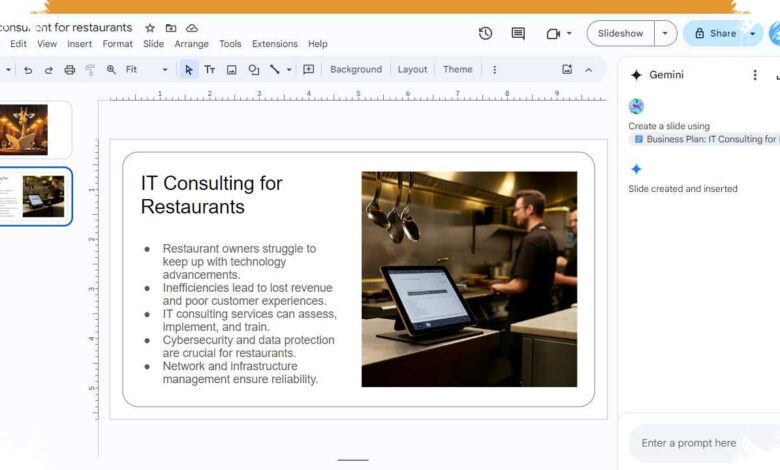
Task: Choose the Select arrow tool
Action: coord(189,70)
